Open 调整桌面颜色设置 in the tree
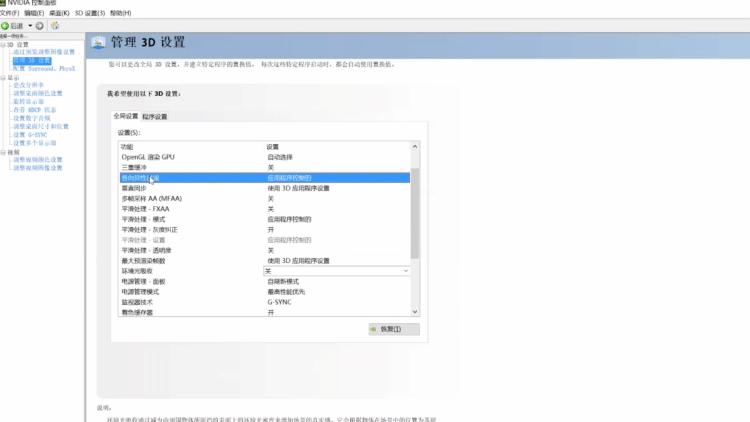Screen dimensions: 750x422 38,93
